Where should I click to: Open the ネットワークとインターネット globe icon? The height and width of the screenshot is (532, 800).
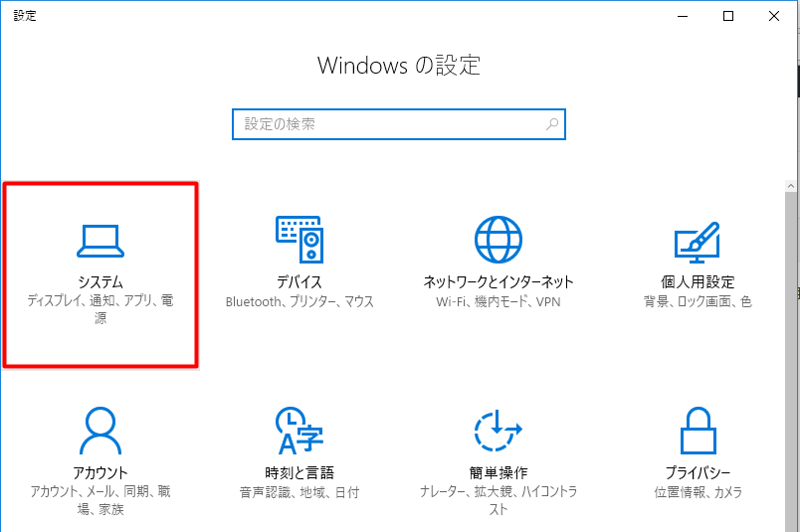click(499, 240)
